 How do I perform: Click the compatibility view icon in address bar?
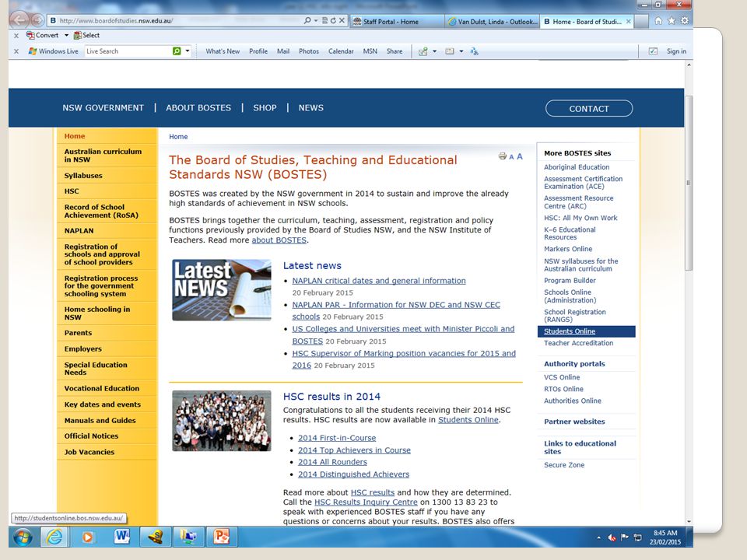point(324,20)
